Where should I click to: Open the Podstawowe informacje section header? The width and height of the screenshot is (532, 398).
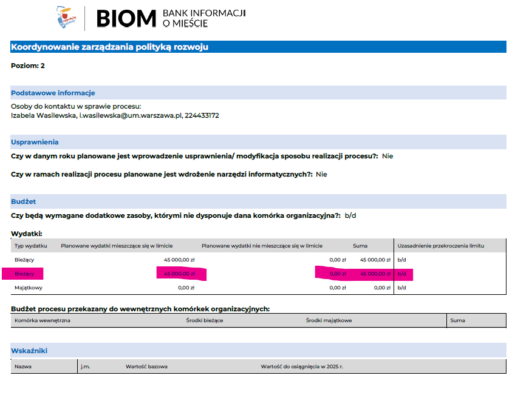pyautogui.click(x=53, y=93)
